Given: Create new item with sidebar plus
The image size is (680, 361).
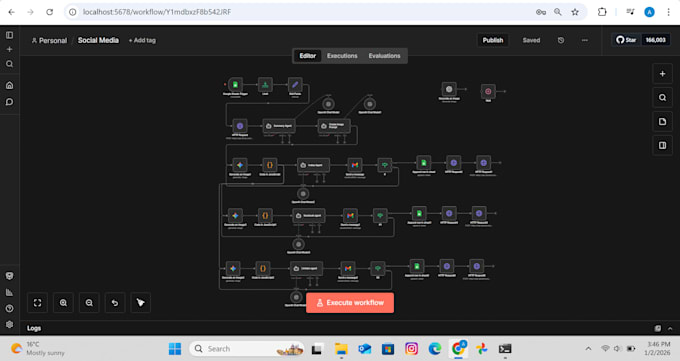Looking at the screenshot, I should click(10, 49).
